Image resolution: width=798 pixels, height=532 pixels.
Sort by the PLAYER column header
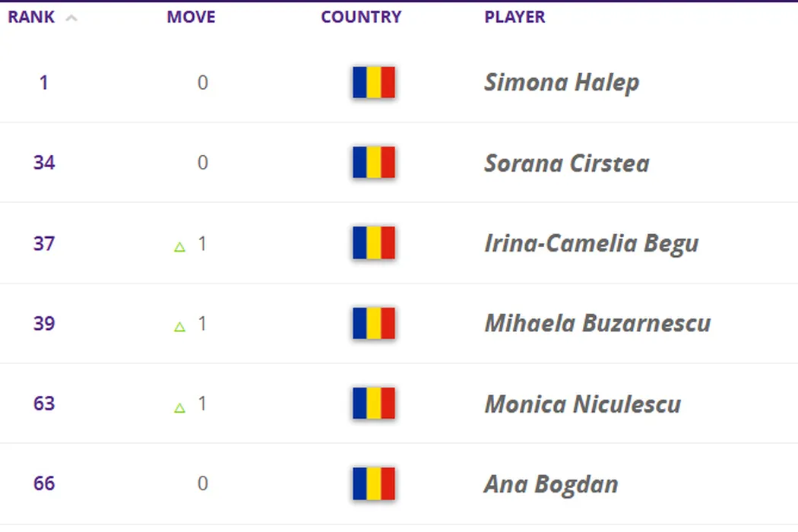[515, 17]
